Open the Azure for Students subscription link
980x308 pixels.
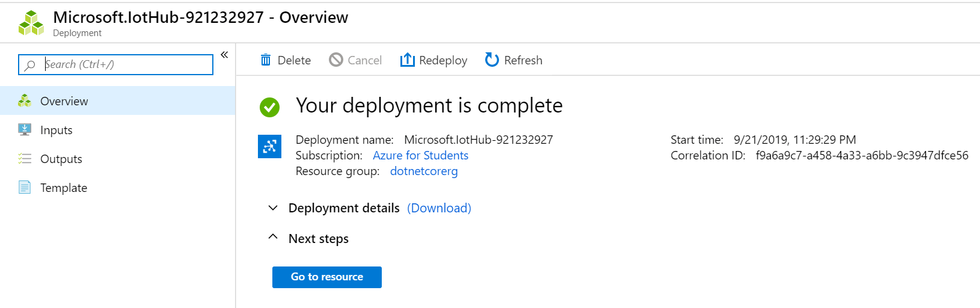tap(420, 155)
